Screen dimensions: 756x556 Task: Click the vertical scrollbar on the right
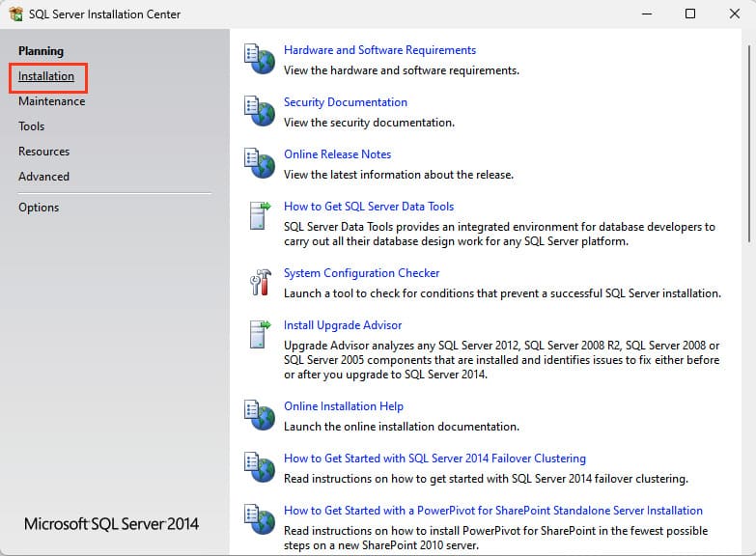pyautogui.click(x=750, y=145)
